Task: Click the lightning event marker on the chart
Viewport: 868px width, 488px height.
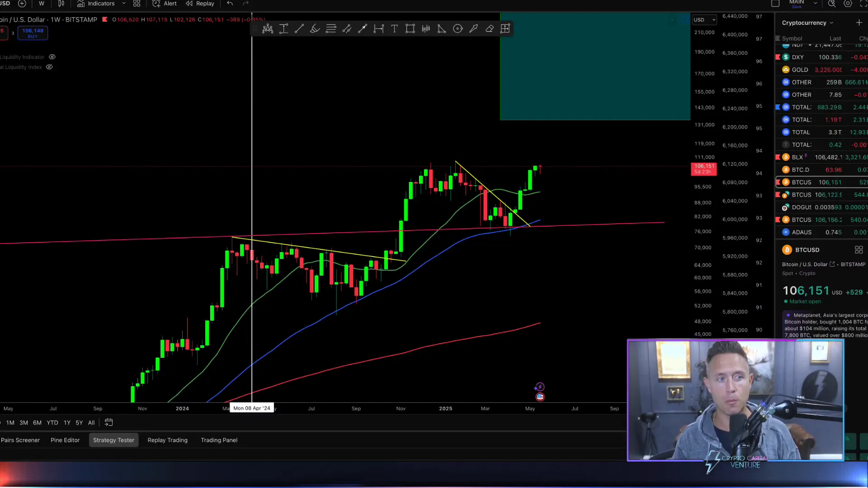Action: (539, 387)
